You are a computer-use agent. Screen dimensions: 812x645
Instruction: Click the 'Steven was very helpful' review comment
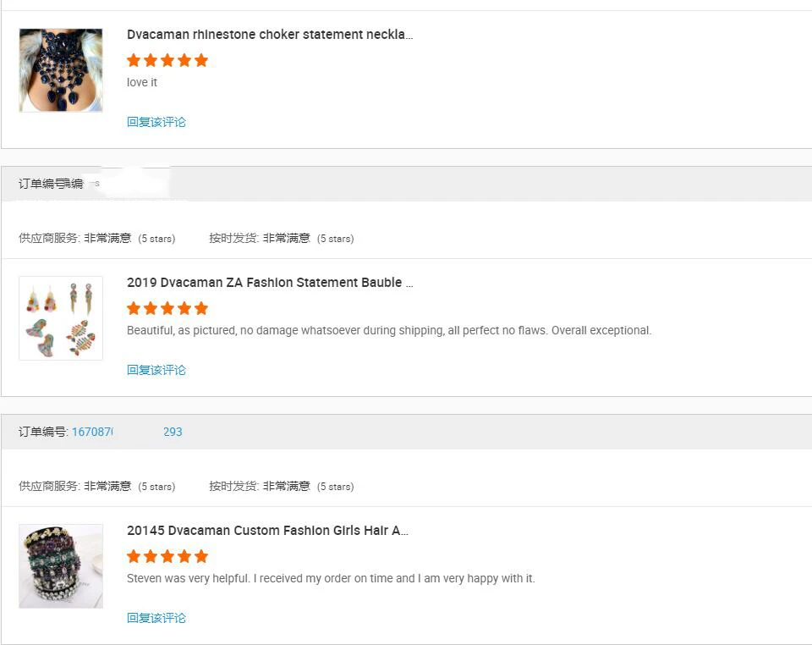pyautogui.click(x=331, y=579)
